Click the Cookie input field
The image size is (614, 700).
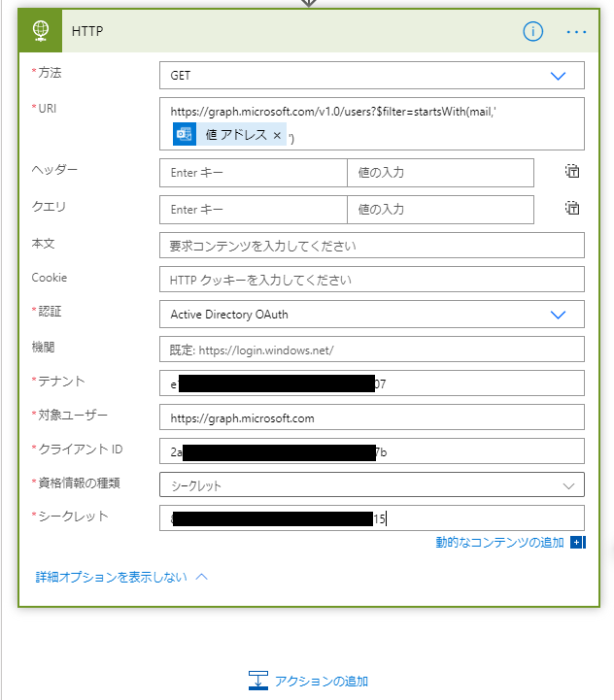pos(372,279)
